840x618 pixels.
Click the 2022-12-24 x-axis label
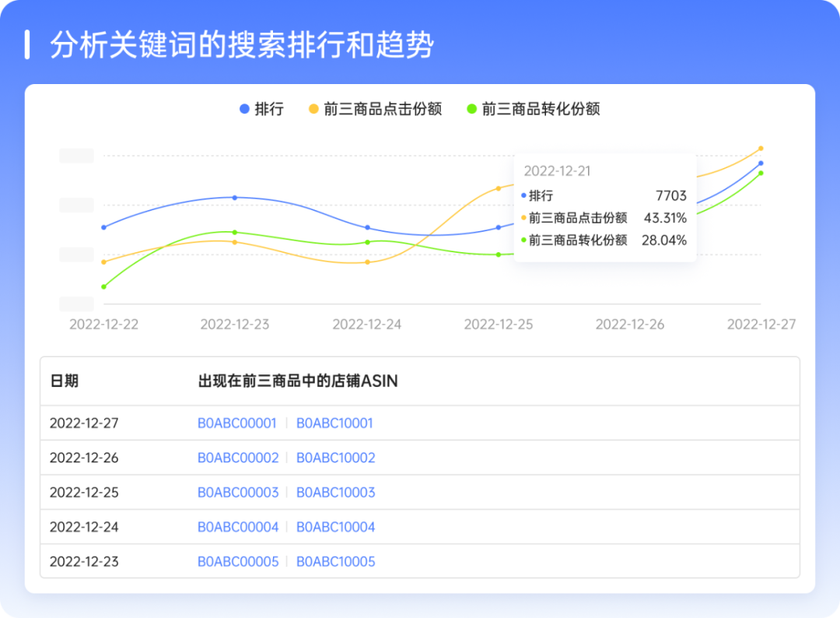click(x=367, y=325)
